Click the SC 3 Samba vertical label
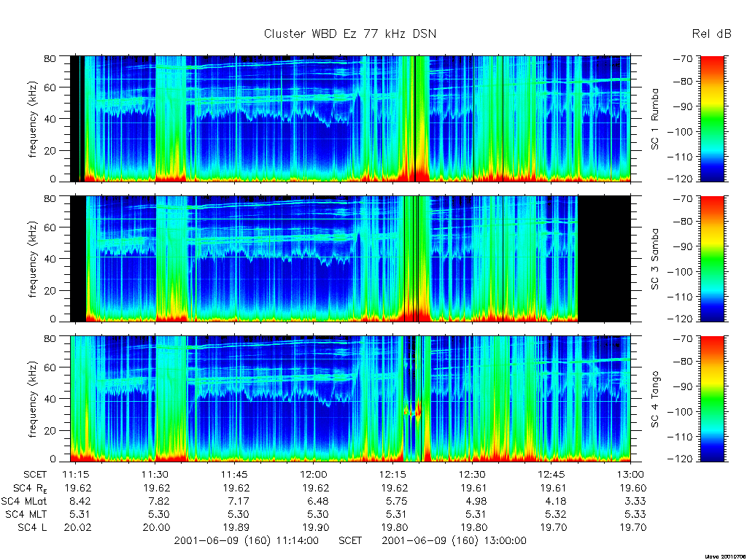 [656, 259]
